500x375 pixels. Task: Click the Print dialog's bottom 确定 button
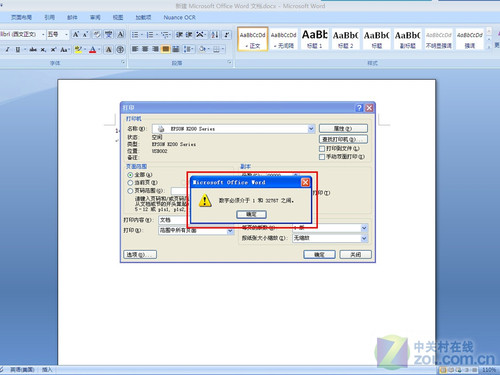click(x=319, y=255)
